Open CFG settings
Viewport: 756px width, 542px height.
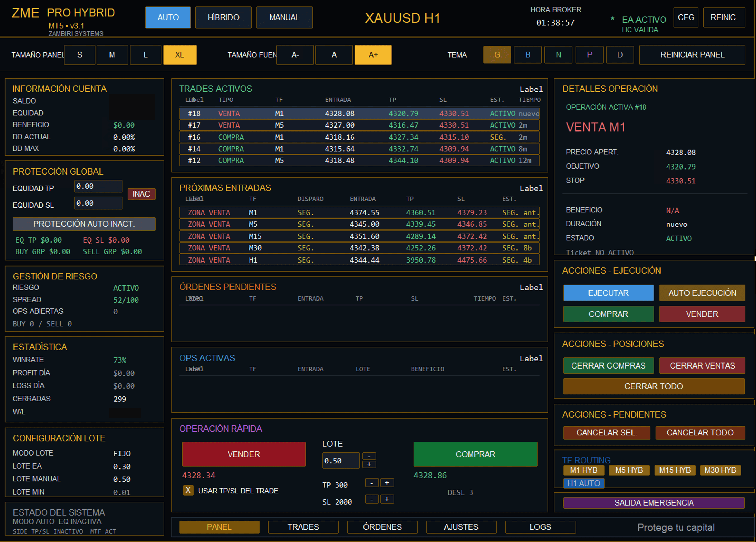click(x=686, y=17)
